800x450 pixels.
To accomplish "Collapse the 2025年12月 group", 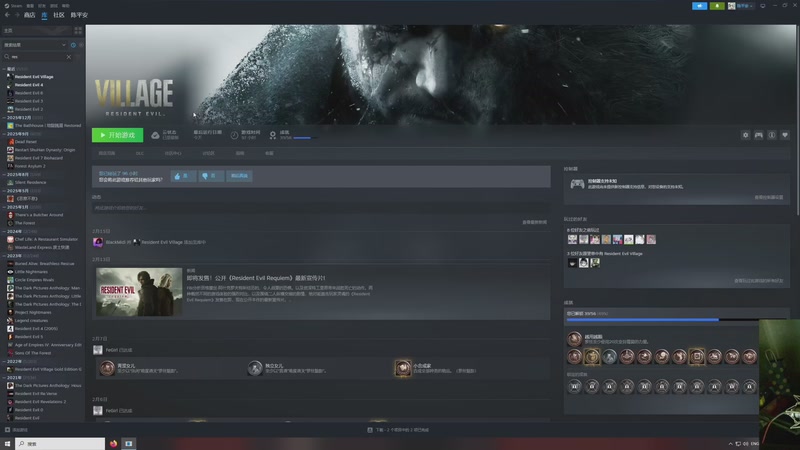I will coord(4,117).
